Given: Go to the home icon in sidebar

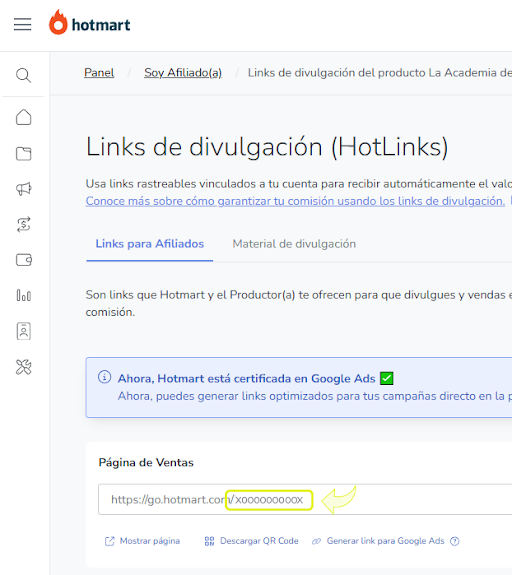Looking at the screenshot, I should tap(23, 117).
